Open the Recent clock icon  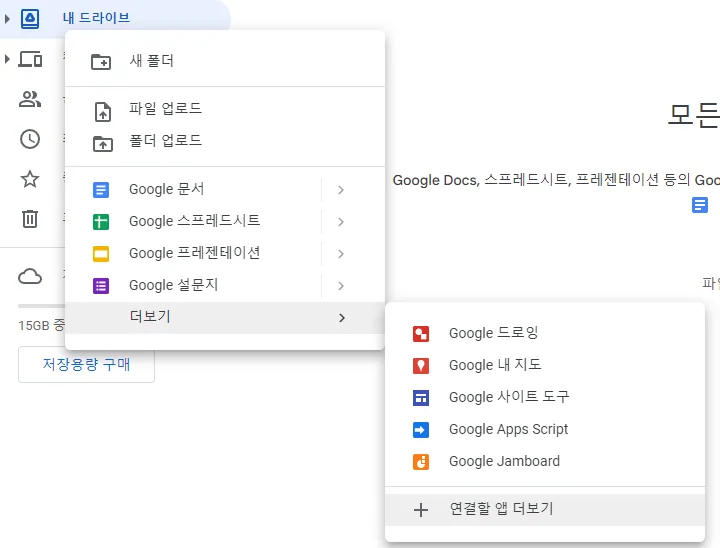tap(30, 139)
